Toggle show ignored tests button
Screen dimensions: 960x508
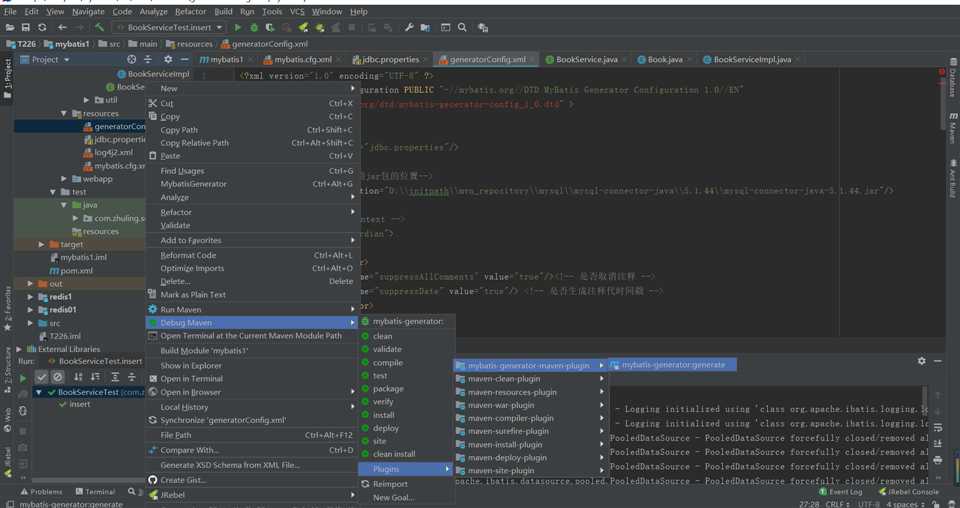click(x=58, y=377)
